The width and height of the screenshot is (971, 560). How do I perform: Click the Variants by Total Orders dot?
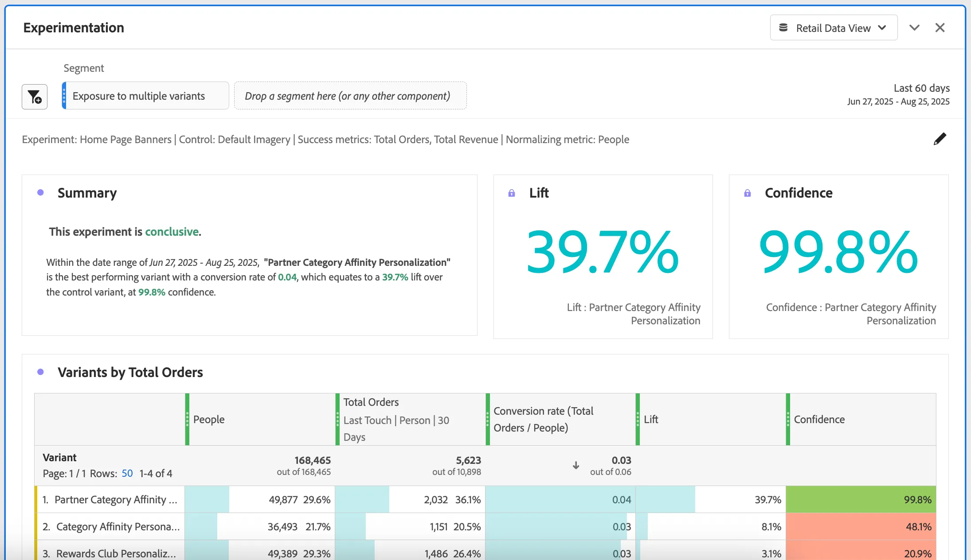click(40, 372)
